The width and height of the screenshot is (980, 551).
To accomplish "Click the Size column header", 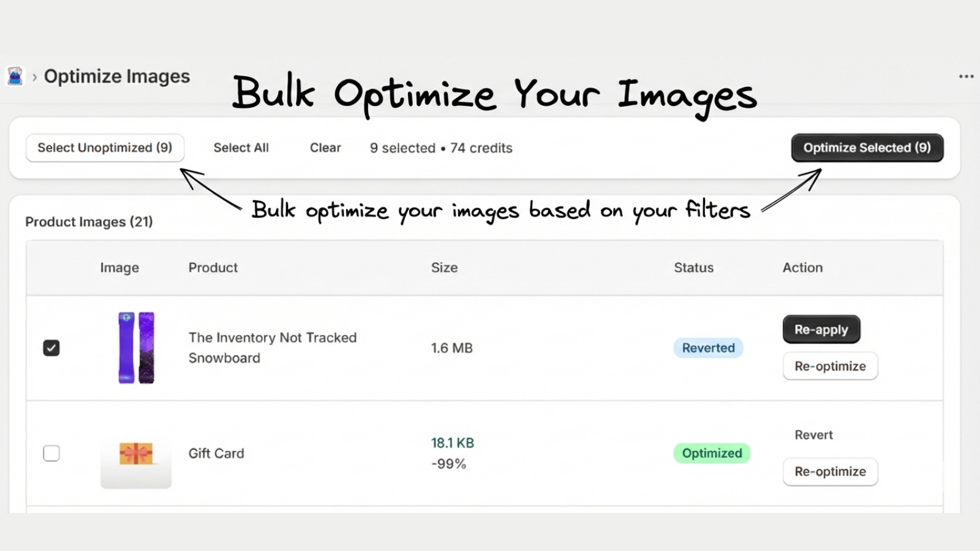I will pos(445,268).
